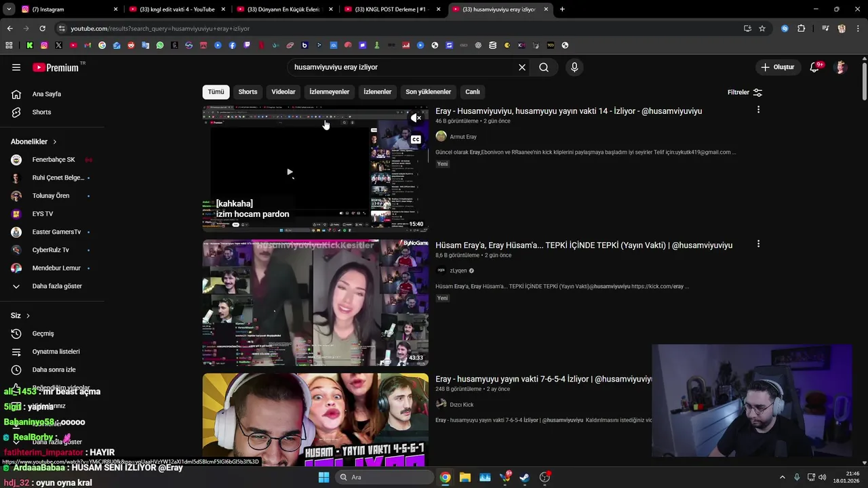Open Chrome from the taskbar
868x488 pixels.
[x=445, y=477]
